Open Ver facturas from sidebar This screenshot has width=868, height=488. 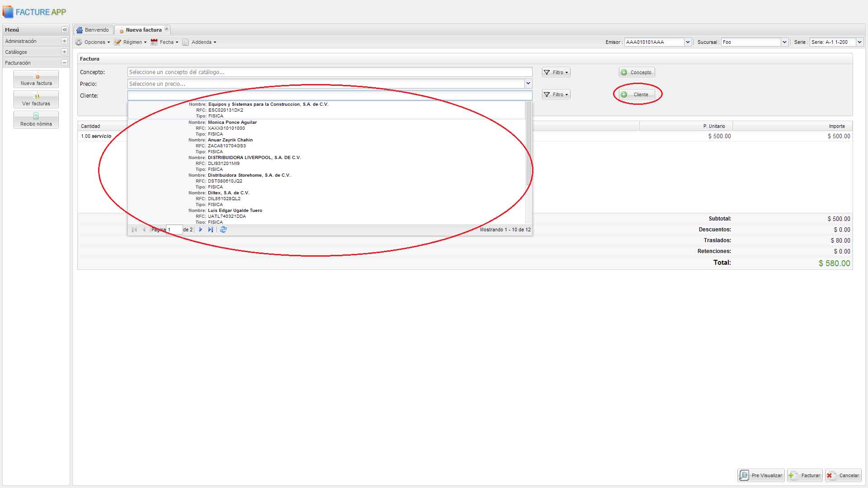pyautogui.click(x=36, y=99)
